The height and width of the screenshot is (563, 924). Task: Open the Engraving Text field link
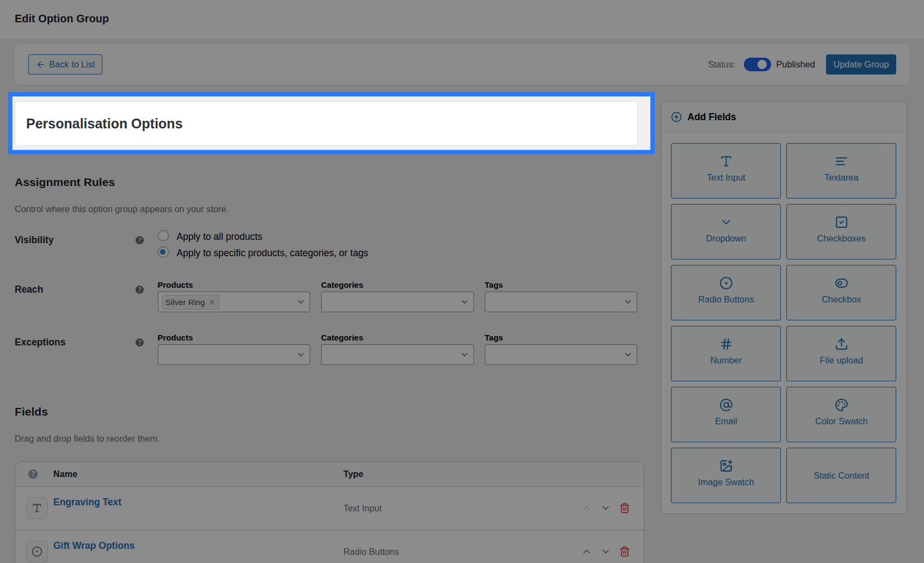[x=87, y=502]
